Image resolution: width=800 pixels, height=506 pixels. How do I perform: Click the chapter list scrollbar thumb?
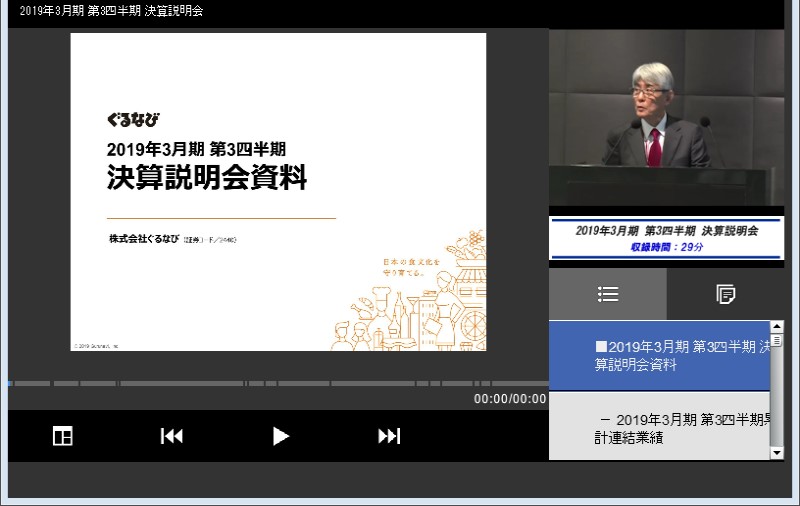(777, 340)
